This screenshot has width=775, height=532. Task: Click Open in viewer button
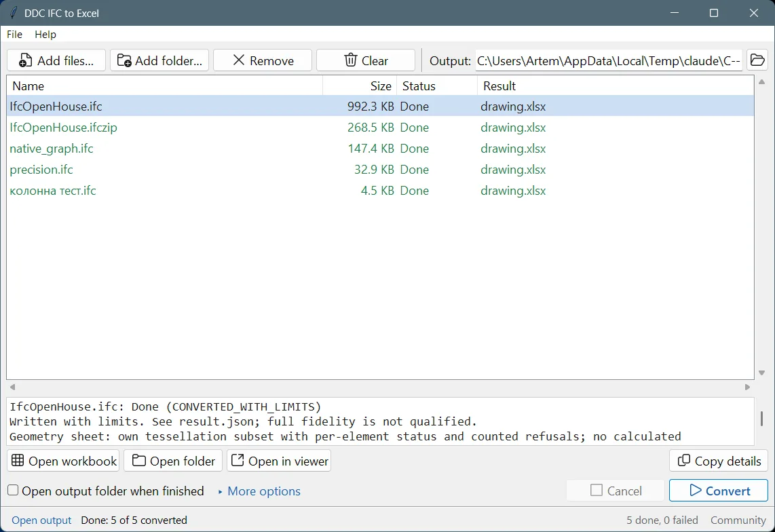tap(279, 461)
